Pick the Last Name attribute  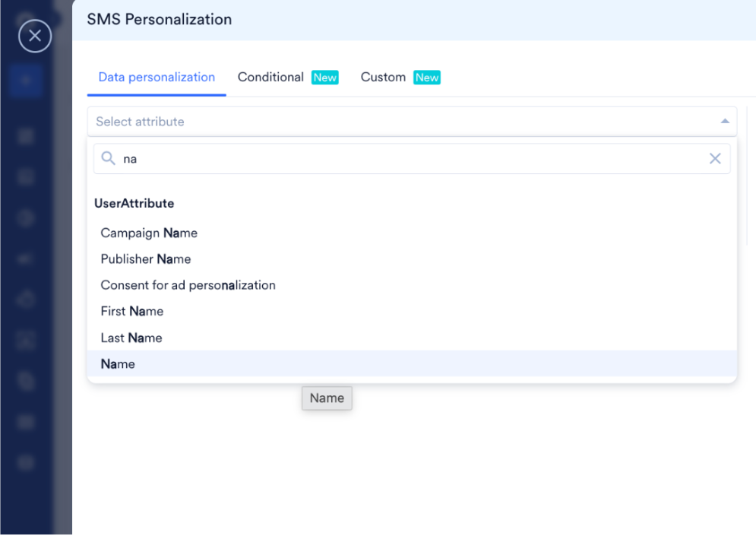(x=412, y=338)
